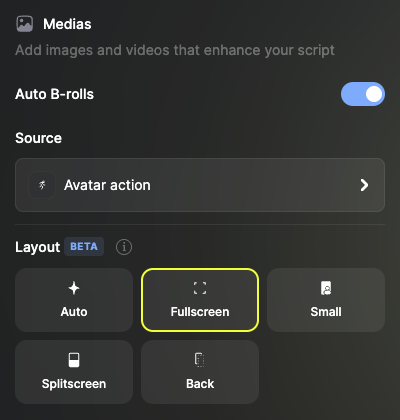Disable the Auto B-rolls switch
This screenshot has width=400, height=420.
pyautogui.click(x=363, y=94)
